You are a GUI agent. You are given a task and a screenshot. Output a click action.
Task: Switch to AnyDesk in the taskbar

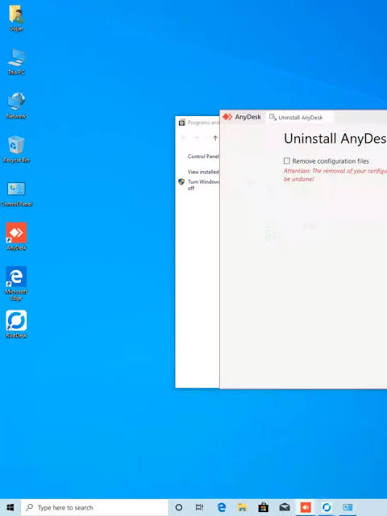pyautogui.click(x=305, y=507)
